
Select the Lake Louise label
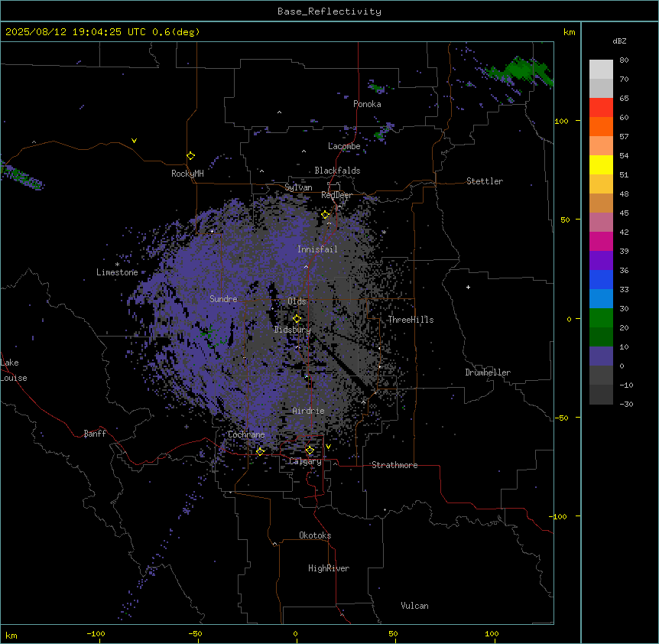click(x=12, y=370)
